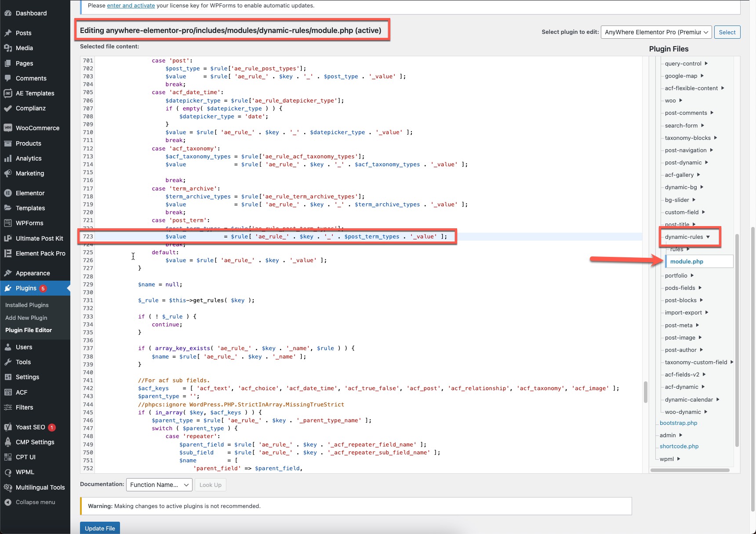Click the Elementor logo icon

click(x=8, y=193)
